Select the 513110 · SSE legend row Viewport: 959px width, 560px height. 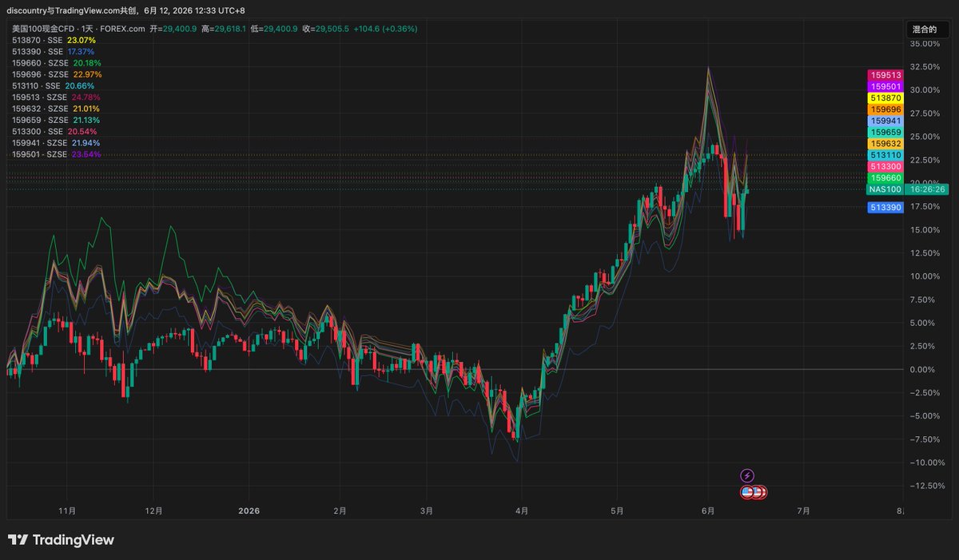[53, 85]
